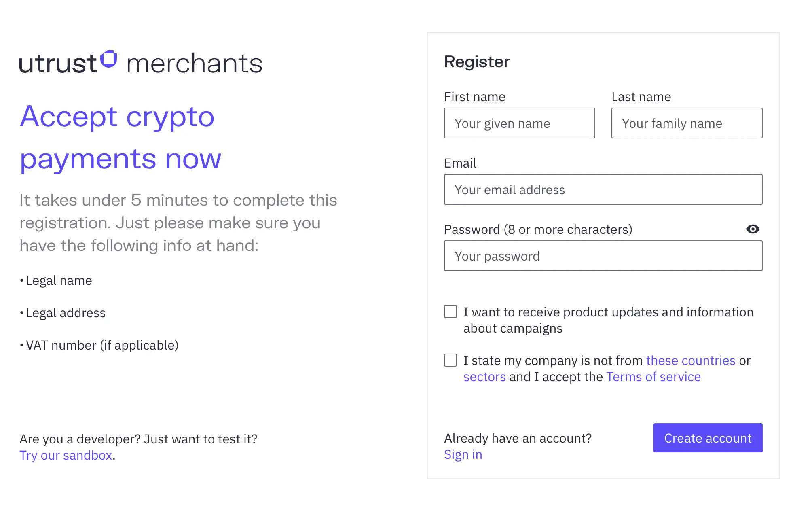Tick the Terms of service agreement checkbox
The image size is (812, 509).
[450, 361]
